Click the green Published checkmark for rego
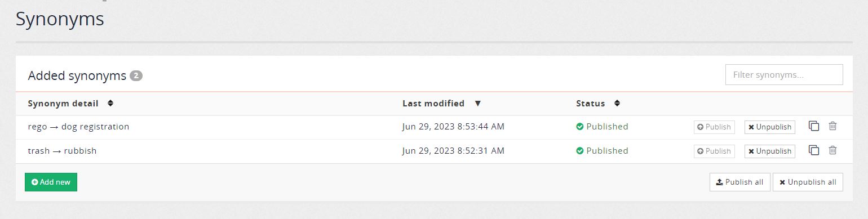868x219 pixels. click(x=579, y=127)
